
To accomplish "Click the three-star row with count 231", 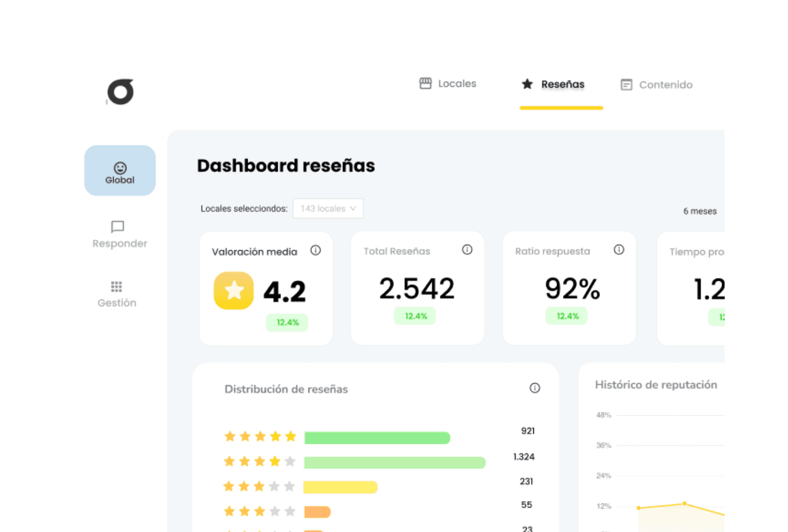I will tap(259, 487).
